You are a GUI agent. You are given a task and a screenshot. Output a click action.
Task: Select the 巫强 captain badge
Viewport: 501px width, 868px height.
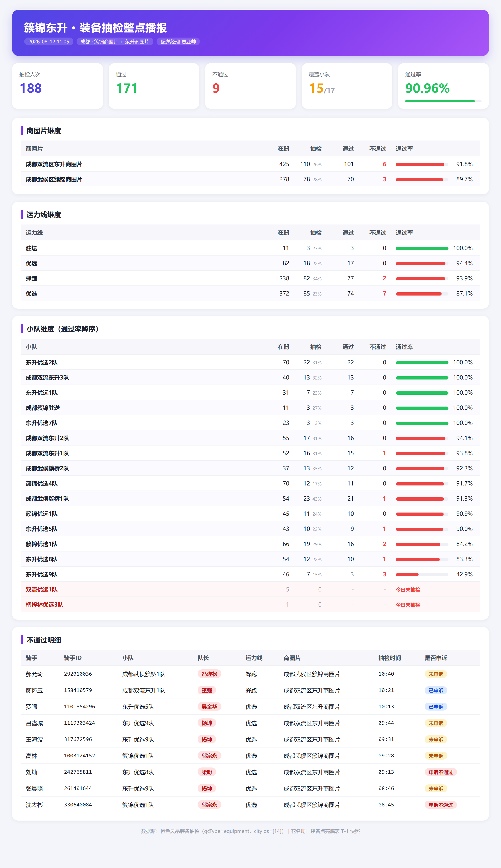206,690
